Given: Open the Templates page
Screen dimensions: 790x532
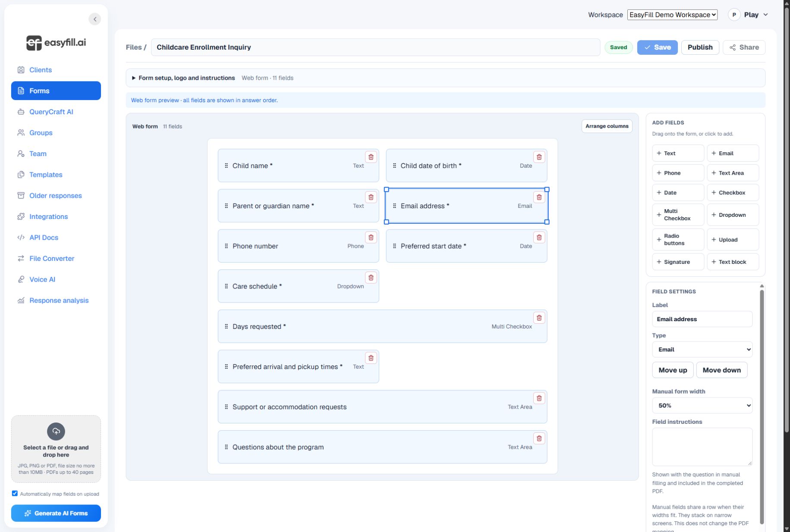Looking at the screenshot, I should (x=56, y=175).
